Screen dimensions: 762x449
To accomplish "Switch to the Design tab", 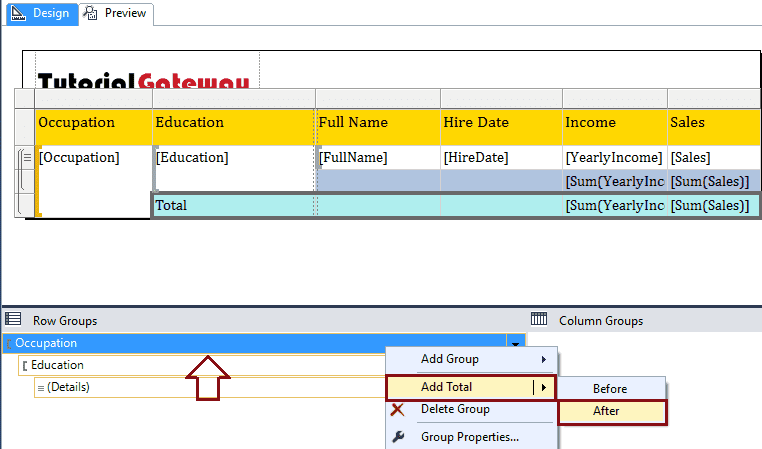I will pyautogui.click(x=42, y=13).
